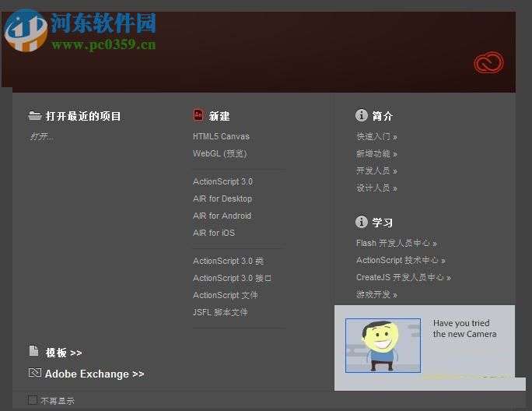Click the 新建 heading
Viewport: 532px width, 411px height.
[219, 116]
